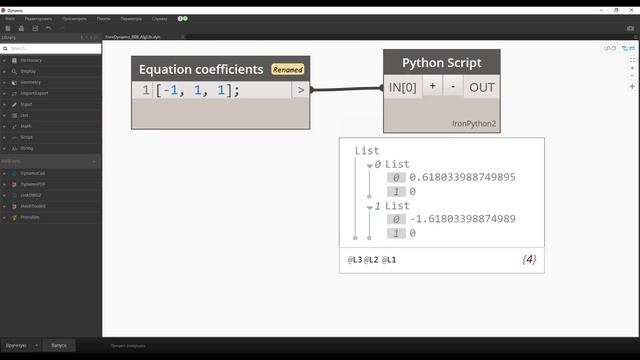
Task: Click the String category icon
Action: (14, 148)
